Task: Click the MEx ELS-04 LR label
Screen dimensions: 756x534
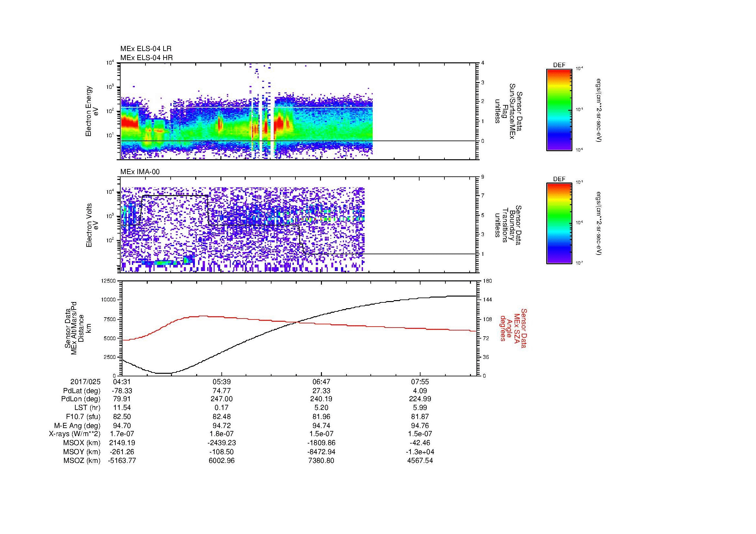Action: [x=145, y=49]
